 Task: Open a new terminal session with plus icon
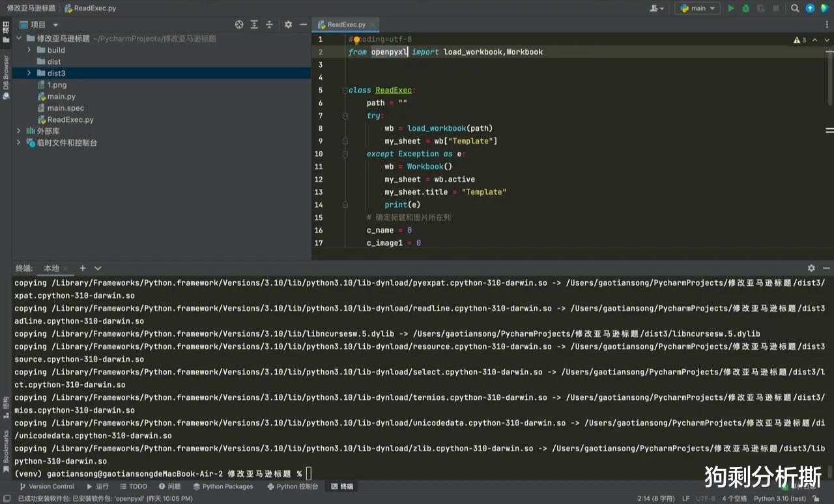(82, 268)
